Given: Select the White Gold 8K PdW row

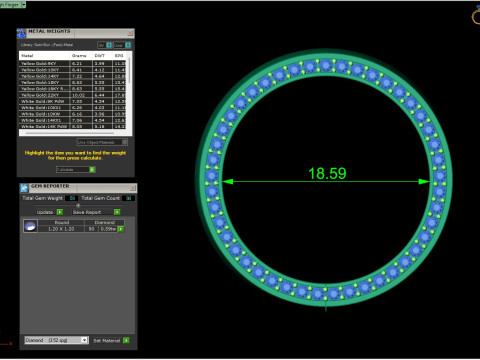Looking at the screenshot, I should point(73,101).
